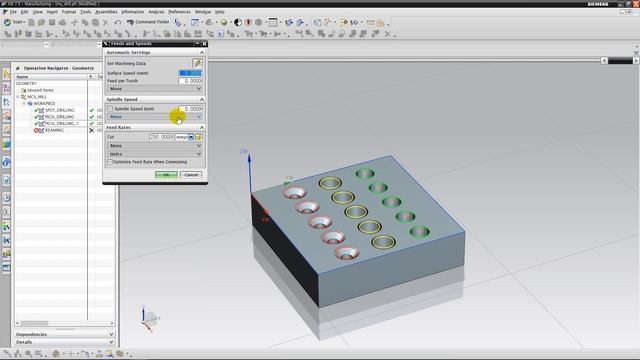Click the blue circular info icon in sidebar
This screenshot has width=640, height=360.
point(6,162)
